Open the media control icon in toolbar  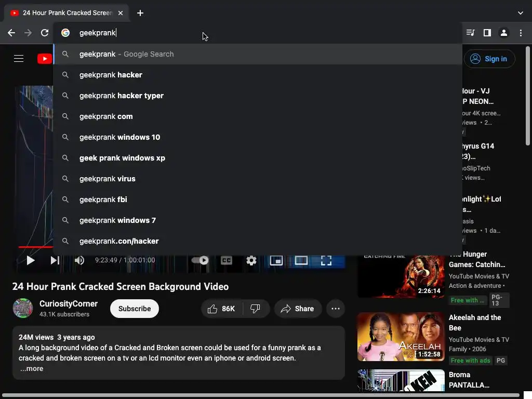click(470, 33)
